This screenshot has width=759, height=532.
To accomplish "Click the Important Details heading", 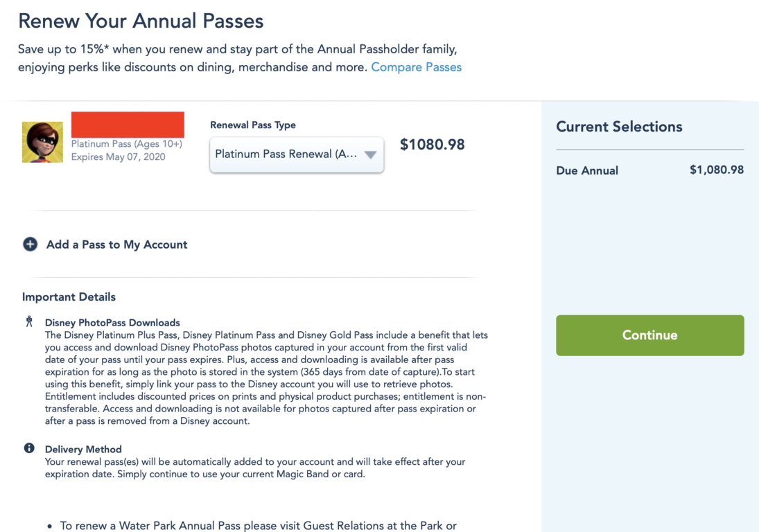I will point(69,297).
